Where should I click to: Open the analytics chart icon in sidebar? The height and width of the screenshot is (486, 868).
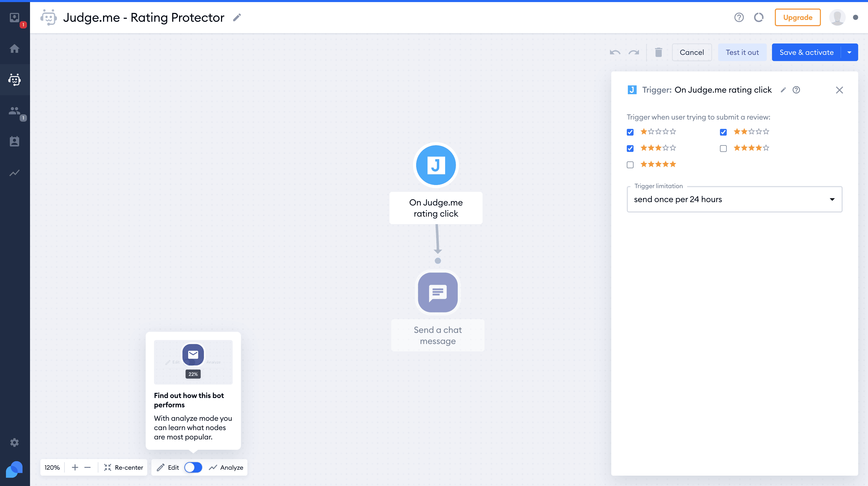pyautogui.click(x=14, y=173)
